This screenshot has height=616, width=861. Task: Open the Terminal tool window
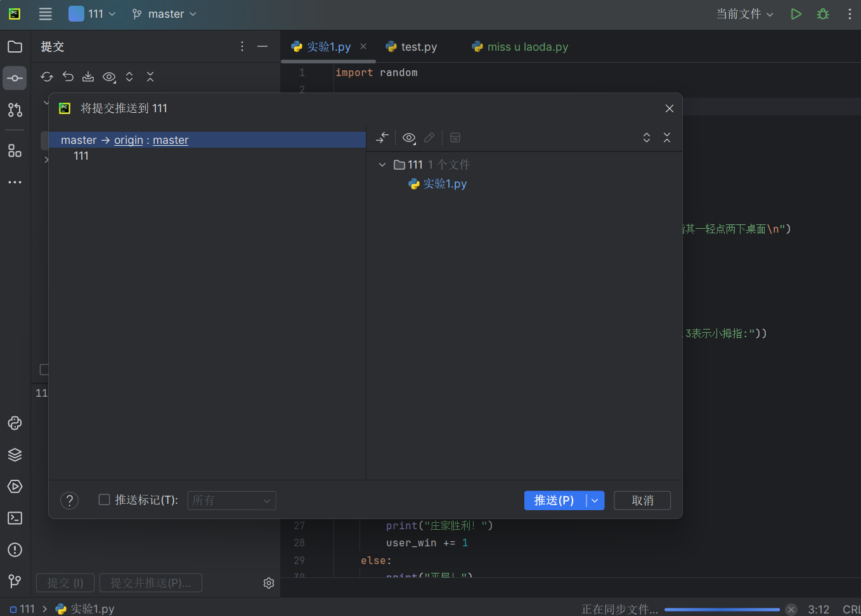tap(15, 518)
